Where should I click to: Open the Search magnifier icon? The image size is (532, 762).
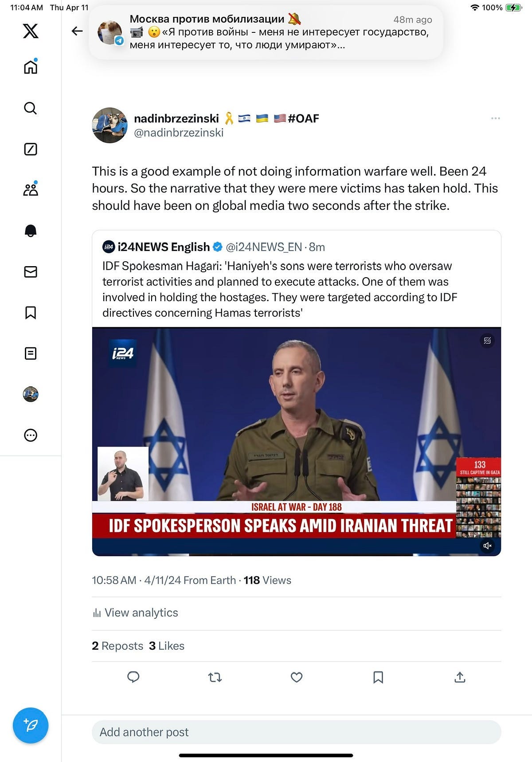pos(30,108)
